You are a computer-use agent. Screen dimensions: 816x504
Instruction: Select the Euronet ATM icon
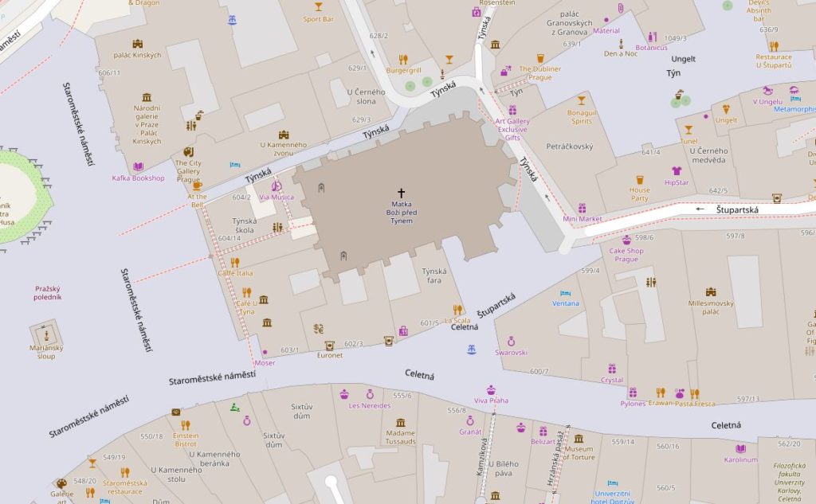[x=329, y=345]
